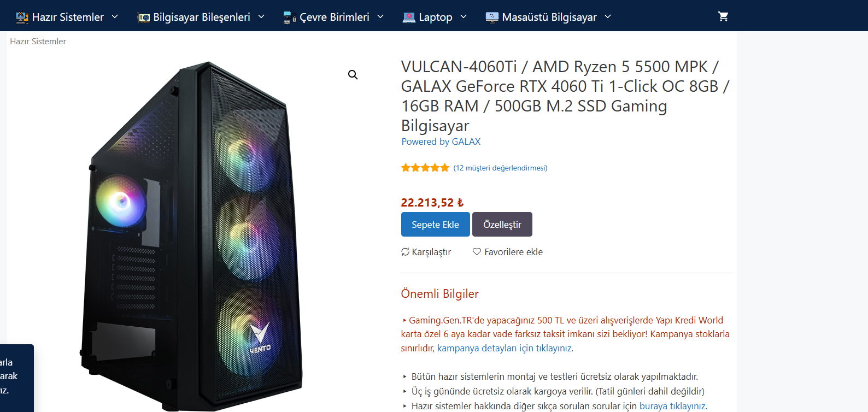The width and height of the screenshot is (868, 412).
Task: Expand the Bilgisayar Bileşenleri dropdown arrow
Action: (261, 17)
